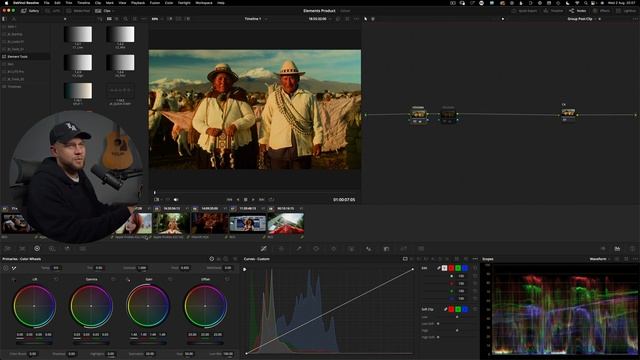Enable the red channel in Curves Edit
This screenshot has width=640, height=360.
[x=451, y=268]
